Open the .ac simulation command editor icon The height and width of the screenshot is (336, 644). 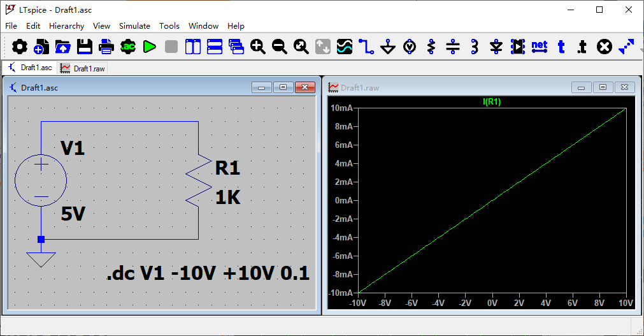(x=128, y=47)
